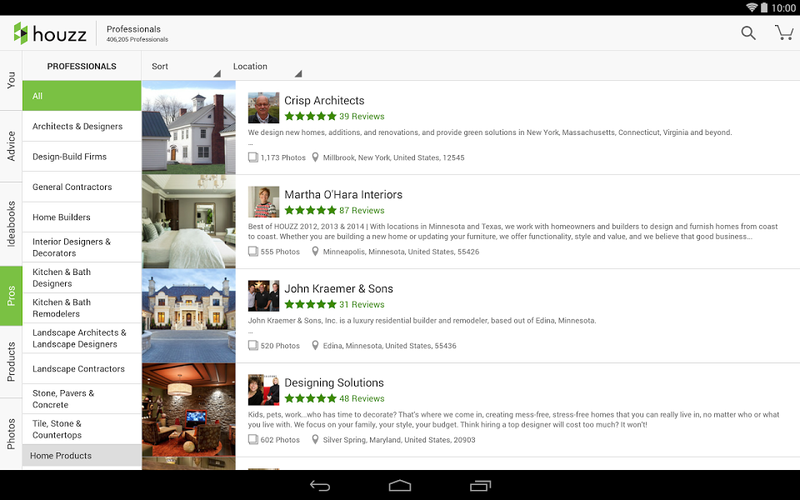
Task: Open 87 Reviews for Martha O'Hara Interiors
Action: pyautogui.click(x=362, y=210)
